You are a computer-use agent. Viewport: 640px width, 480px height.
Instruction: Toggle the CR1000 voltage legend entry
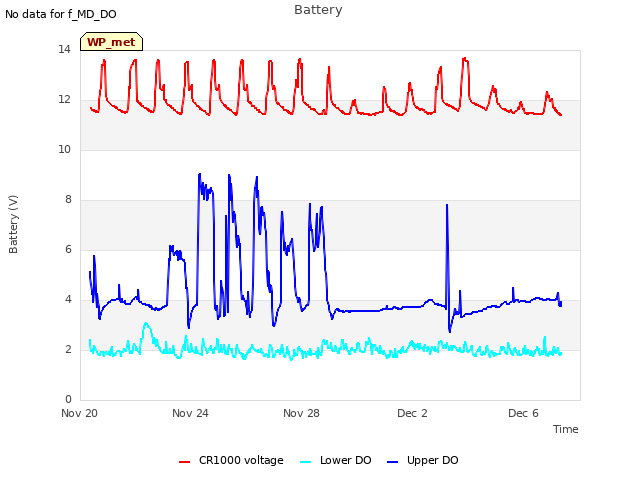(231, 460)
